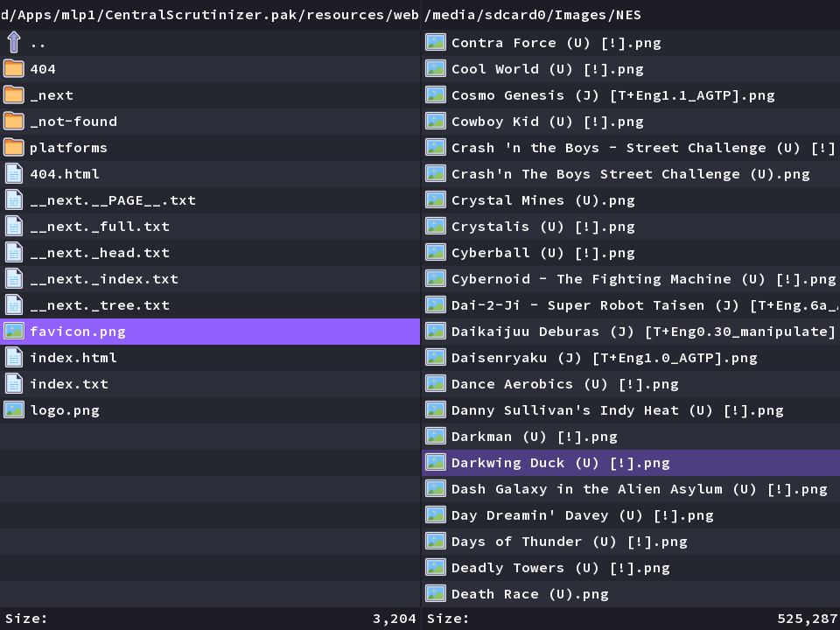The image size is (840, 630).
Task: Click image icon of Darkman (U) [!].png
Action: (x=436, y=436)
